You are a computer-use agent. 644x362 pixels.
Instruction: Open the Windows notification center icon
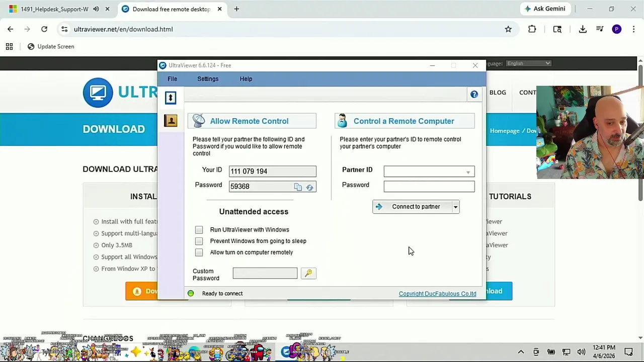click(628, 352)
